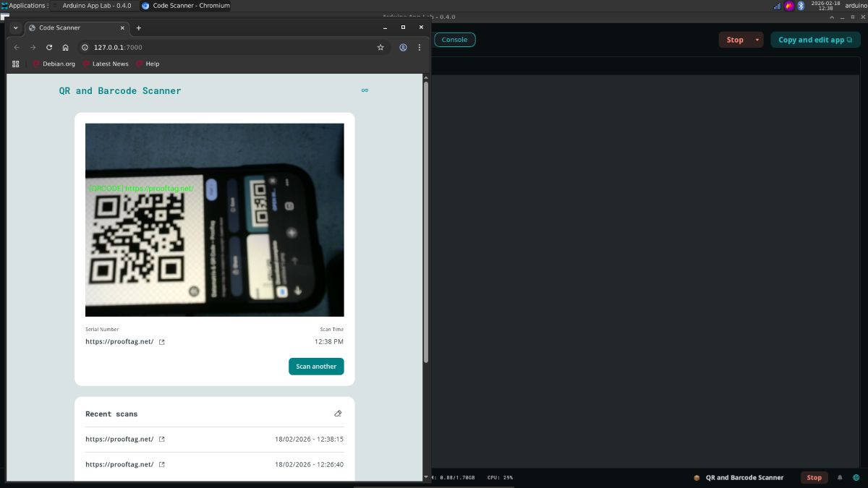
Task: Click the date and time clock in panel
Action: (x=825, y=5)
